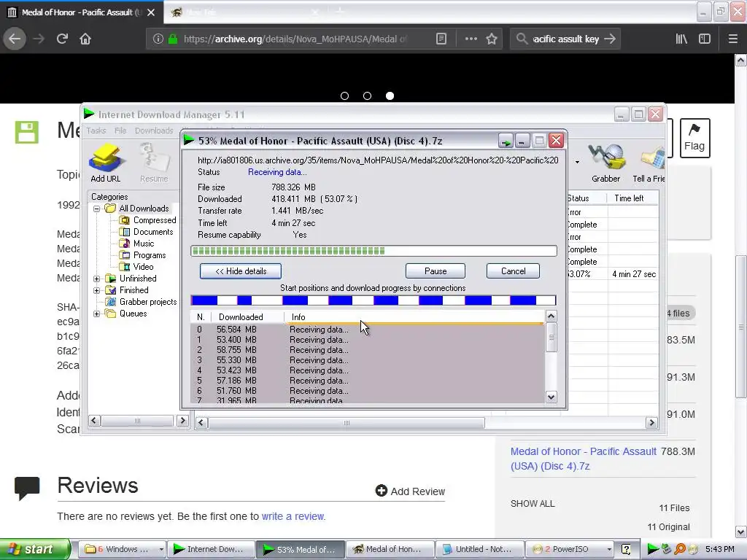
Task: Click the connections list vertical scrollbar thumb
Action: tap(551, 337)
